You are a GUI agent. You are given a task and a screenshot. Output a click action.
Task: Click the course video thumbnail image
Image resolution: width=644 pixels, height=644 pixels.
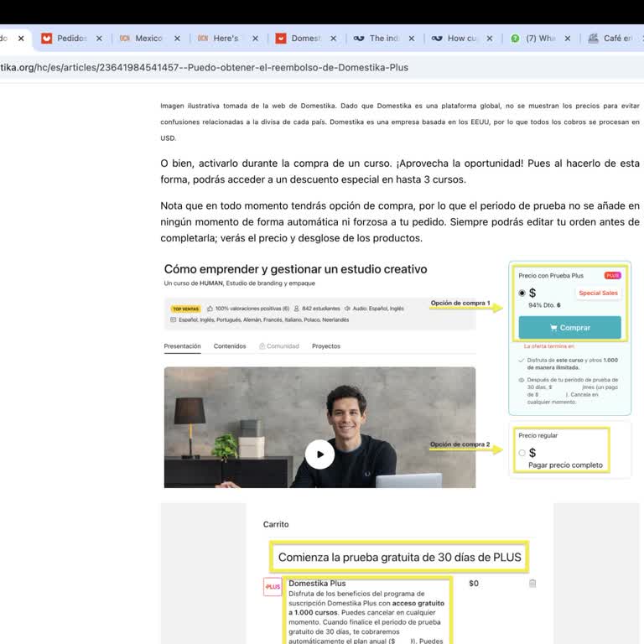319,427
